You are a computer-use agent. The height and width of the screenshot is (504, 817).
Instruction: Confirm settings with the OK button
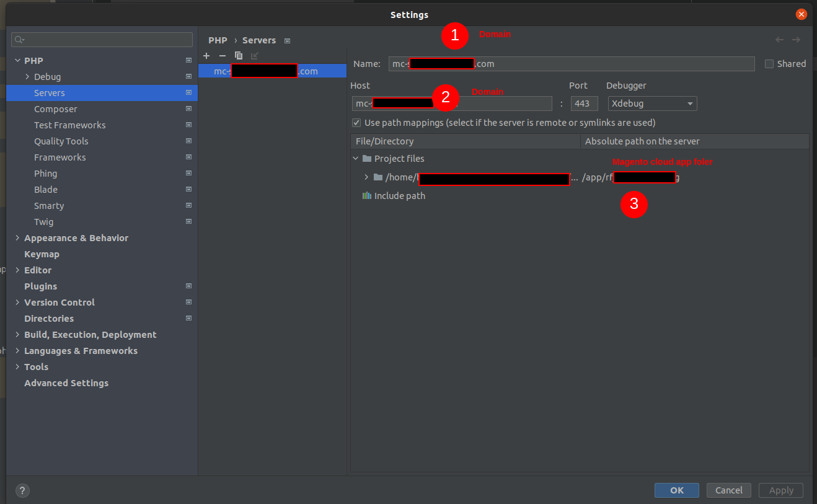click(676, 490)
